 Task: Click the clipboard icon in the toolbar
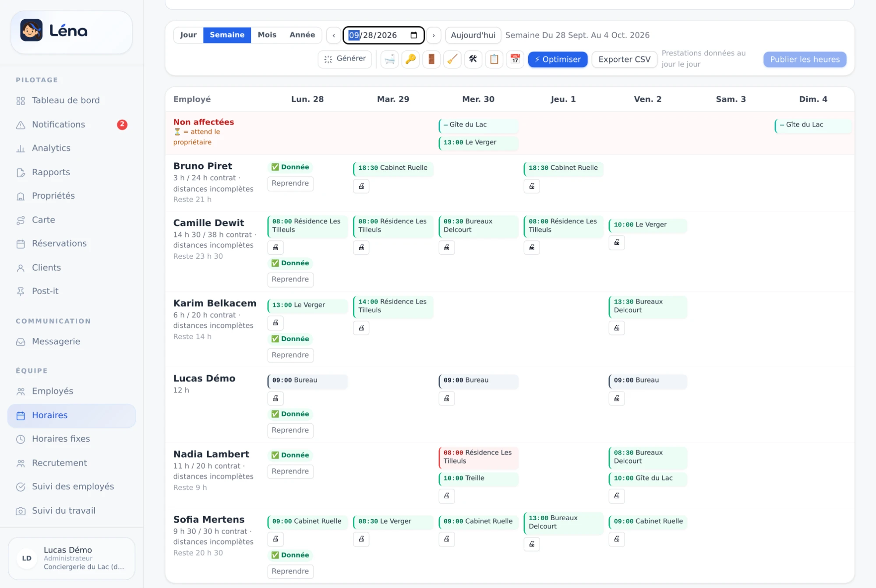[x=494, y=59]
